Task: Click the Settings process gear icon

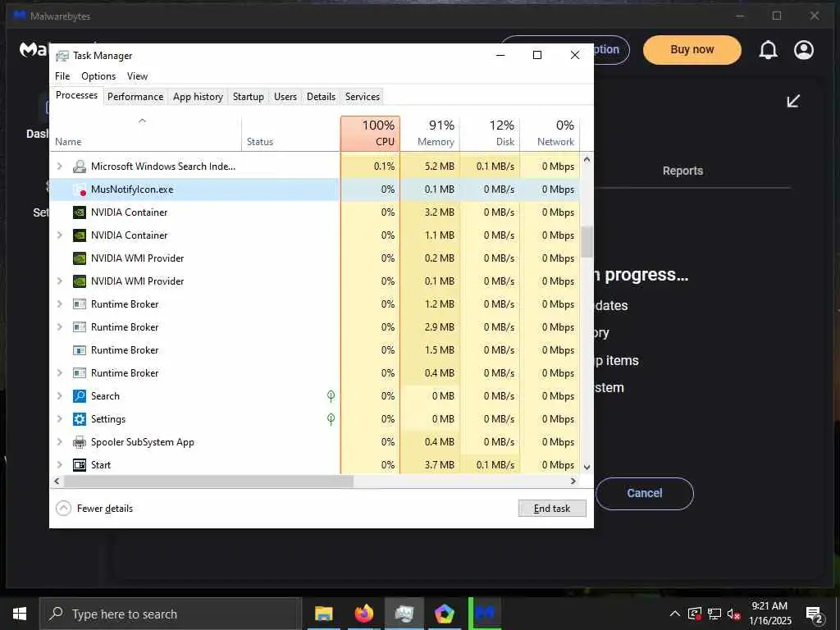Action: point(80,419)
